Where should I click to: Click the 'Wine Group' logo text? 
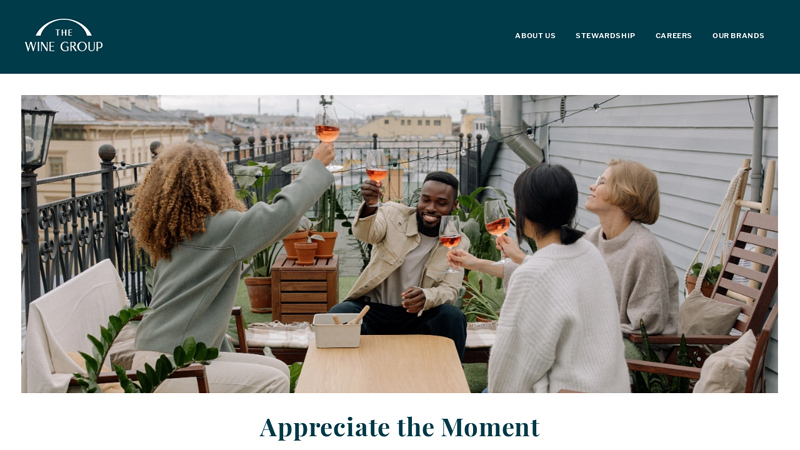pos(64,46)
